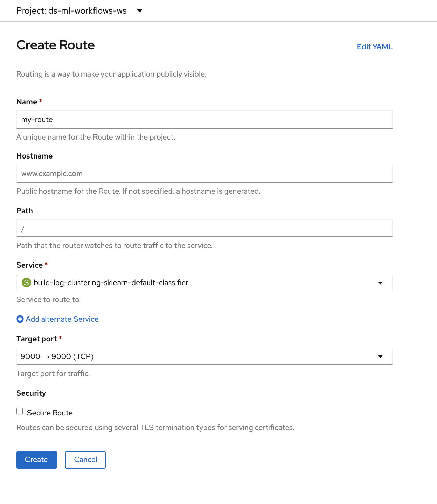437x504 pixels.
Task: Click the Name field containing my-route
Action: 204,120
